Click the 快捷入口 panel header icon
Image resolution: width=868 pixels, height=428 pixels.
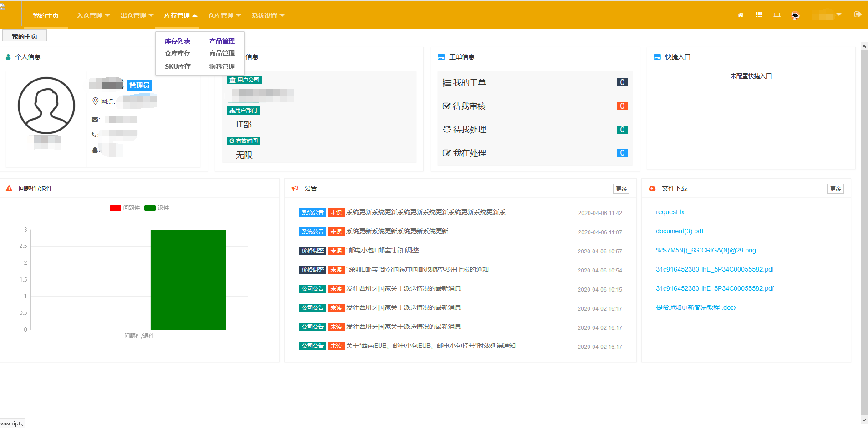[657, 57]
